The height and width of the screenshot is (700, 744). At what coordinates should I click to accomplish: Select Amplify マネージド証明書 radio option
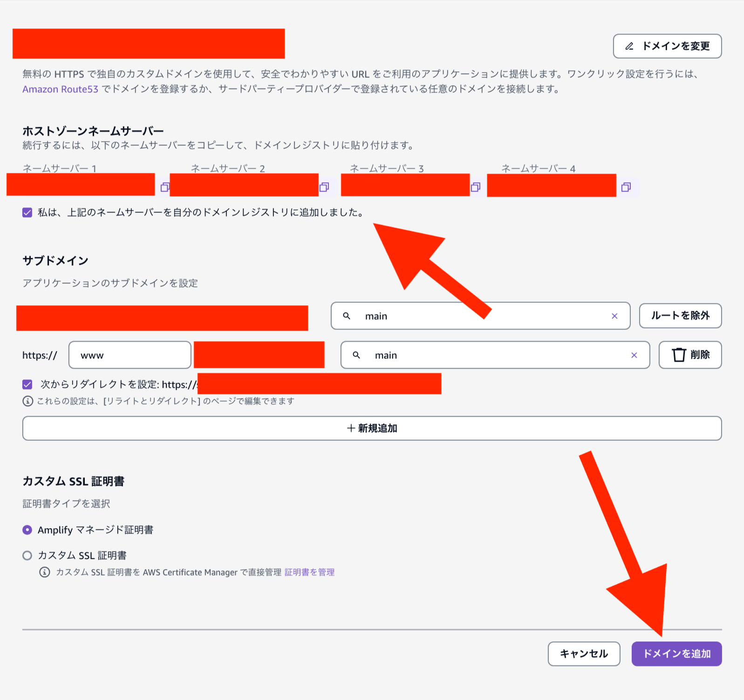pos(27,530)
